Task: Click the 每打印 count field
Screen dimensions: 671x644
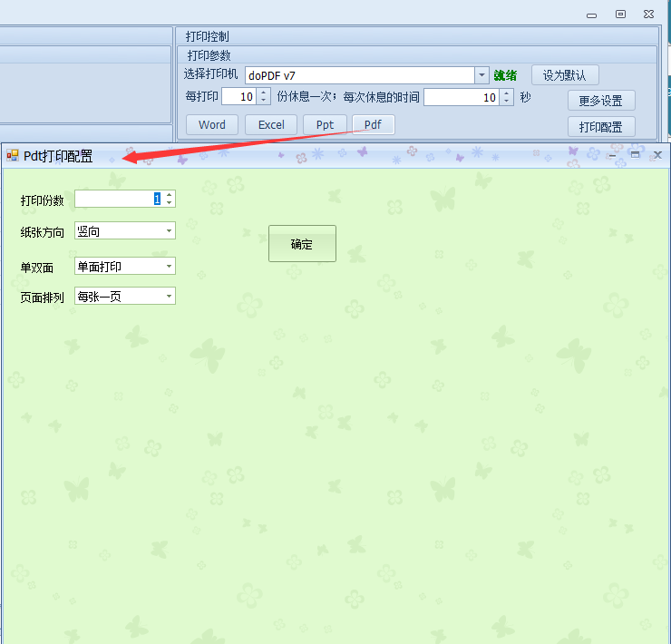Action: [239, 96]
